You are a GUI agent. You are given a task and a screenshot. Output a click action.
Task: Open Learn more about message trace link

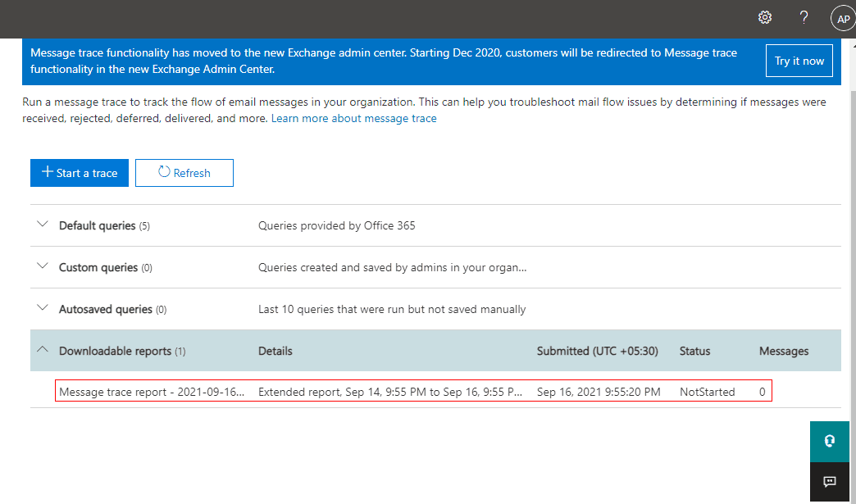pos(353,119)
